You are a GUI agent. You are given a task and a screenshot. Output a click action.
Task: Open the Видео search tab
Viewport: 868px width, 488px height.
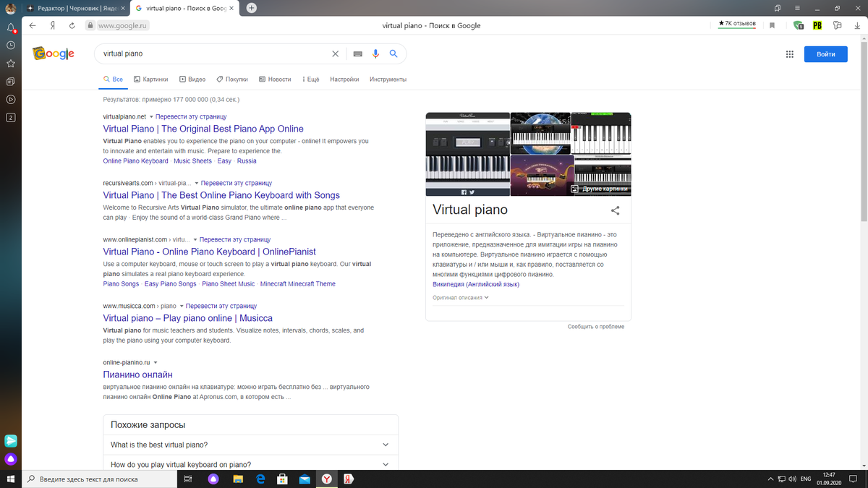pos(193,80)
